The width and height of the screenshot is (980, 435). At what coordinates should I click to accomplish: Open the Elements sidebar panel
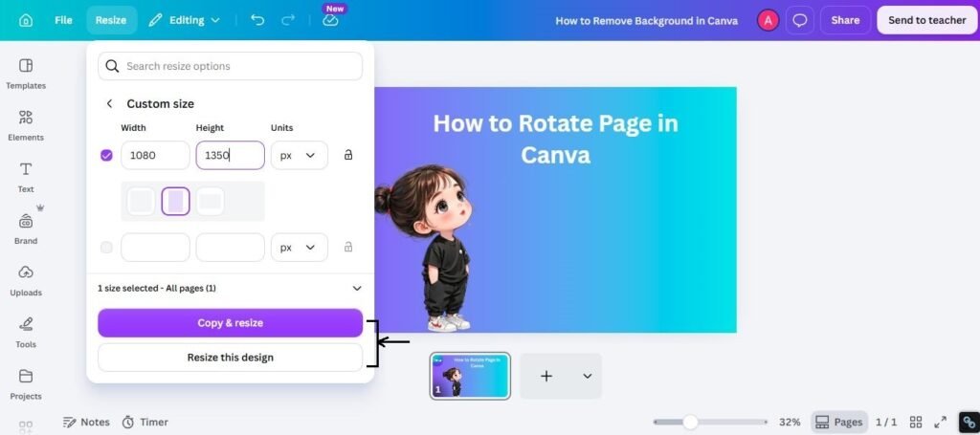[26, 125]
